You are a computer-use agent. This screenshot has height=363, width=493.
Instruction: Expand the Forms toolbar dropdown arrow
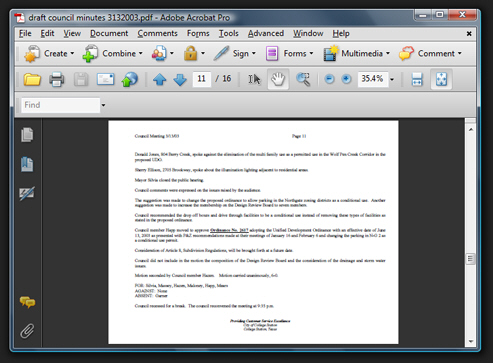pos(311,53)
